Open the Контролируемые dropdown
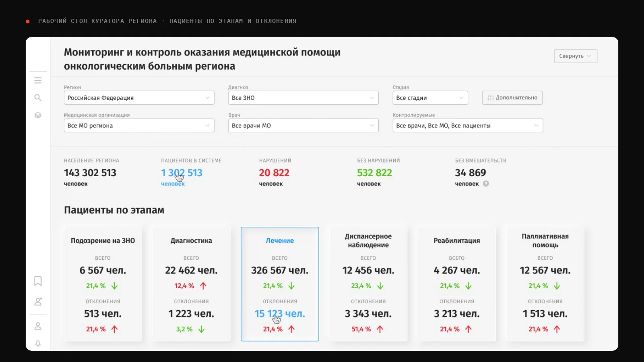Viewport: 644px width, 362px height. [x=468, y=125]
